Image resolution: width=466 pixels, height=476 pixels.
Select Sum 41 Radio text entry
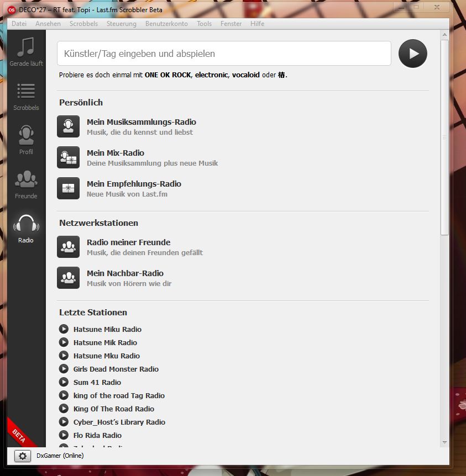pos(97,382)
